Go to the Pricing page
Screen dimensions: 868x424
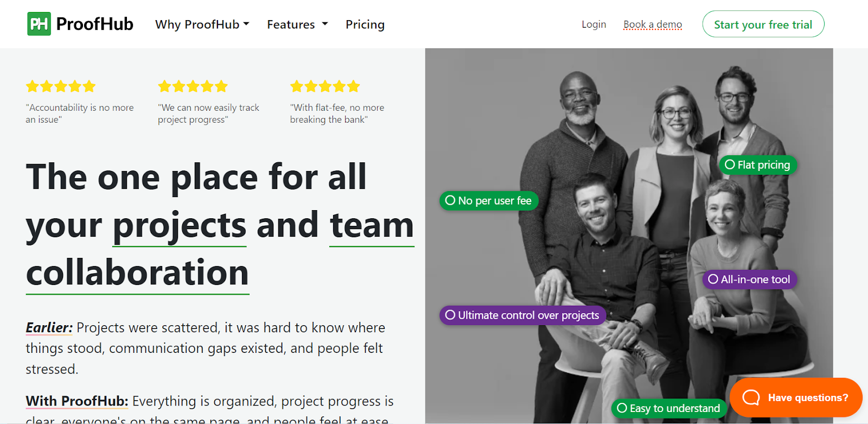[x=365, y=24]
